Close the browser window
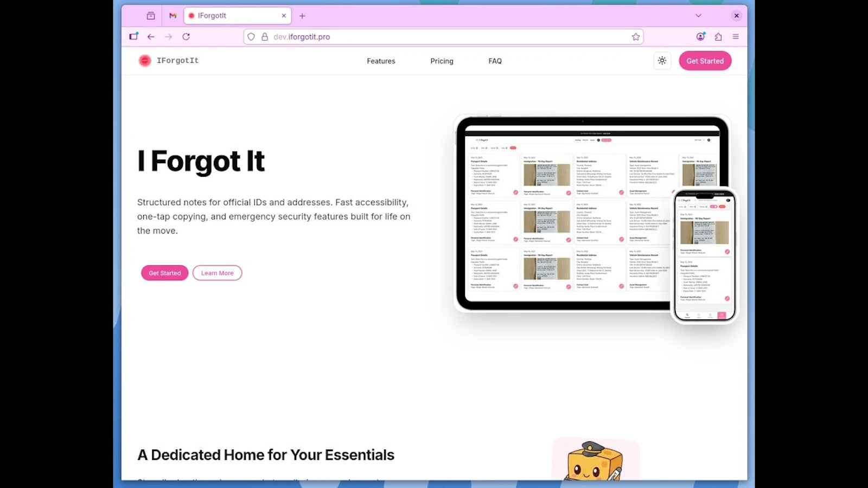Viewport: 868px width, 488px height. coord(736,16)
